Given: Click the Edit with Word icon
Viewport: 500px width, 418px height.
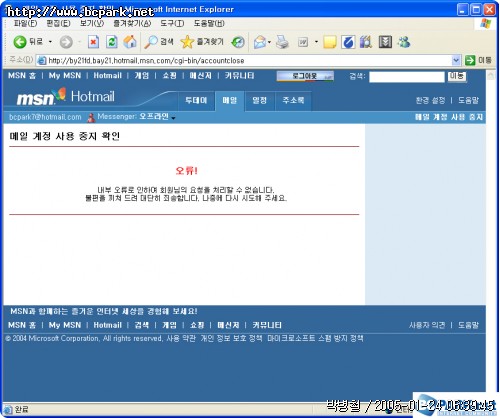Looking at the screenshot, I should pyautogui.click(x=303, y=42).
